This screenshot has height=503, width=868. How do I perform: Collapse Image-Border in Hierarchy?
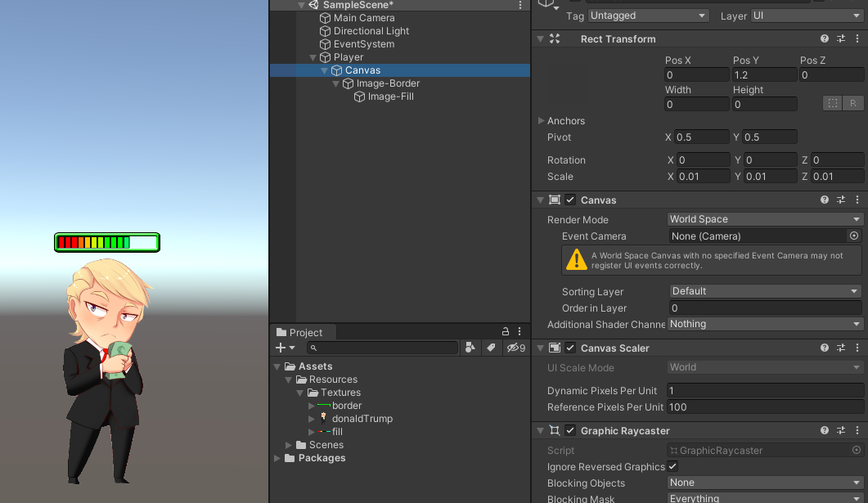tap(336, 83)
